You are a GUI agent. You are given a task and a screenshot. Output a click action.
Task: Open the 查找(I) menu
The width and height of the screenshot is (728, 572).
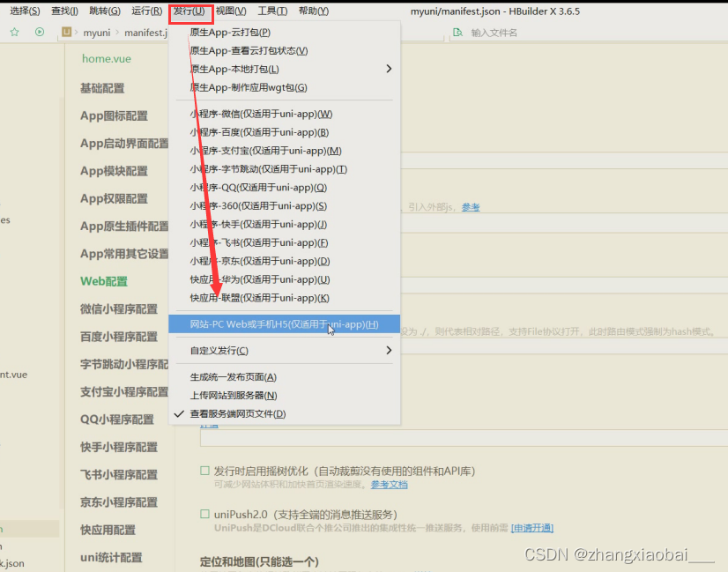click(x=64, y=11)
